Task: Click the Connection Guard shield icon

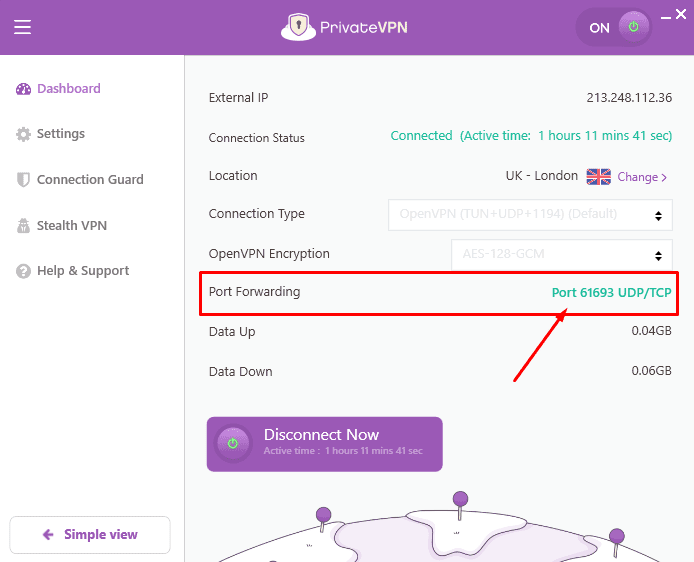Action: [x=23, y=180]
